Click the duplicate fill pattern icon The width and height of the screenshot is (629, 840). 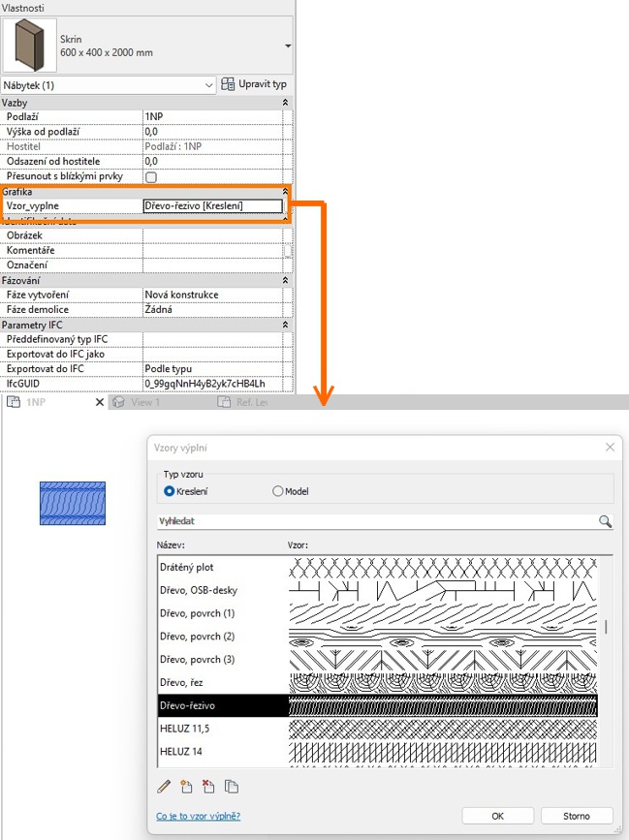(x=231, y=786)
